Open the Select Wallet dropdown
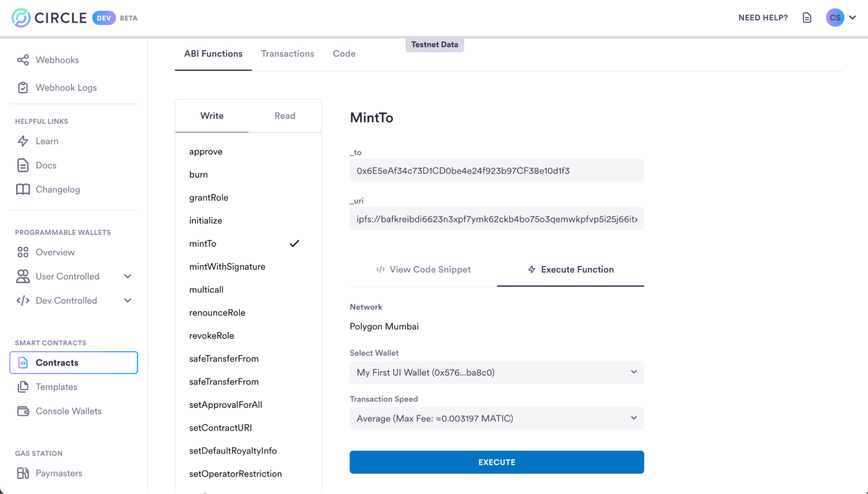 496,372
